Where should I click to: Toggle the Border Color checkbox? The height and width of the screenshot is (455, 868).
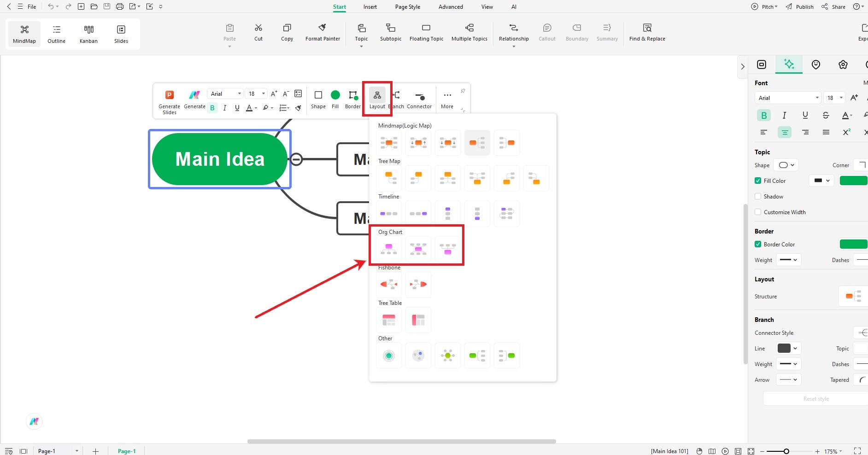tap(758, 244)
